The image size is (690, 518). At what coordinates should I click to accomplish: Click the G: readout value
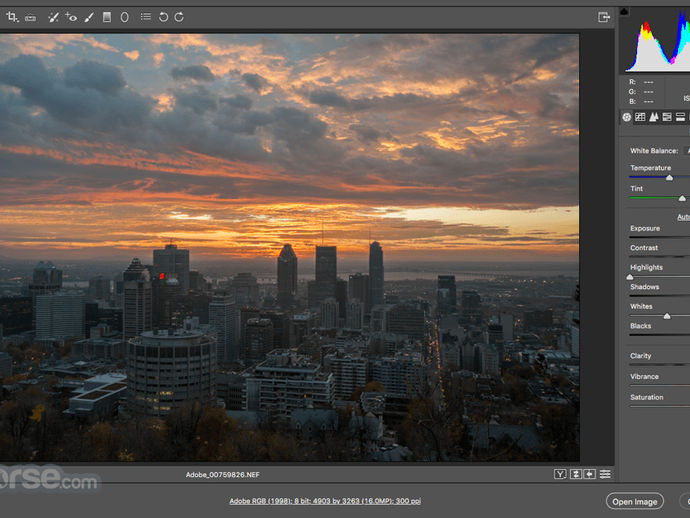648,92
